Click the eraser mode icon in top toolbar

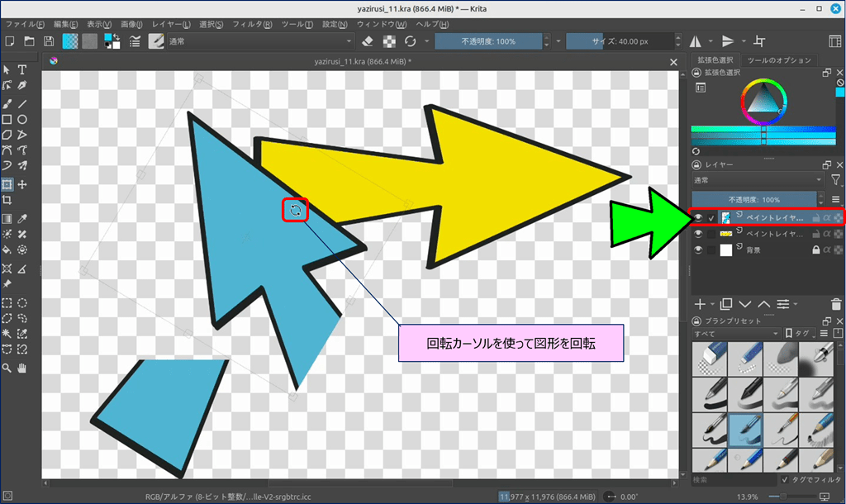point(368,41)
